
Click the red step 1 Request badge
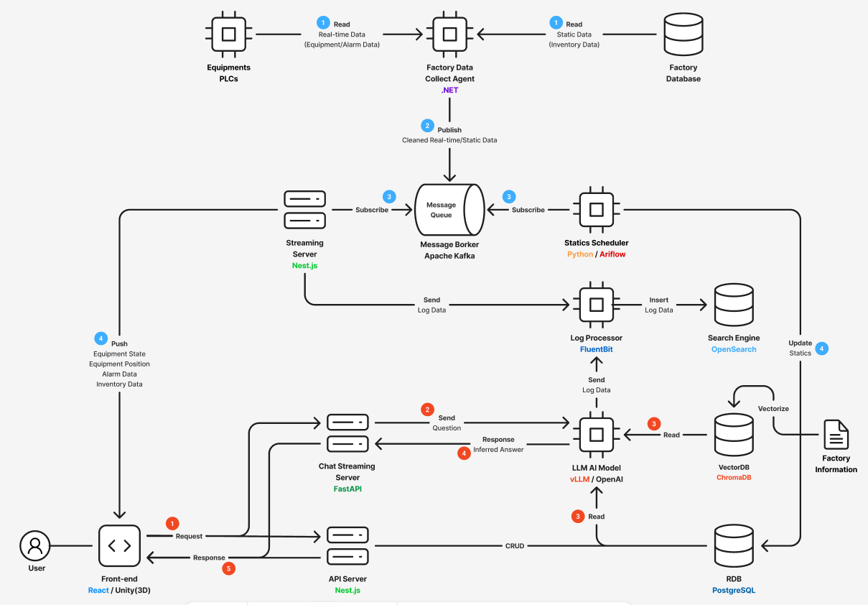(172, 524)
